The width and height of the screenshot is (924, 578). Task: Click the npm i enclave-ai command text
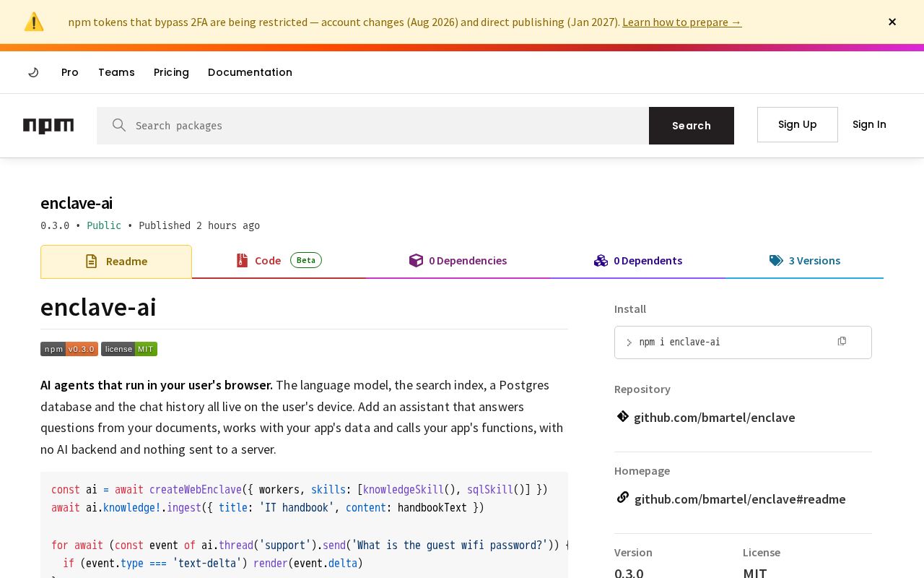point(679,342)
